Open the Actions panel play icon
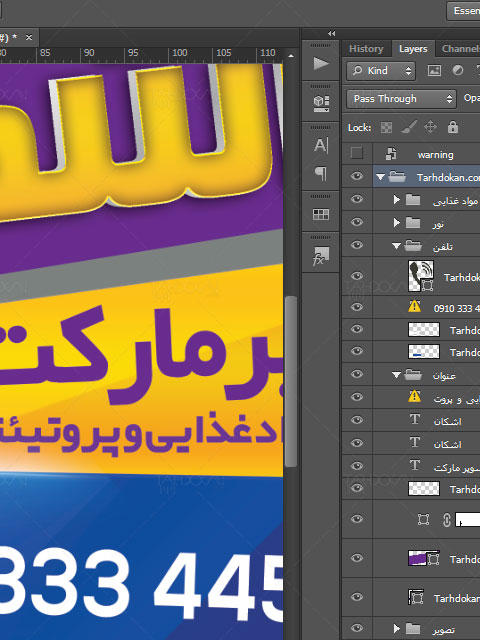480x640 pixels. 321,63
